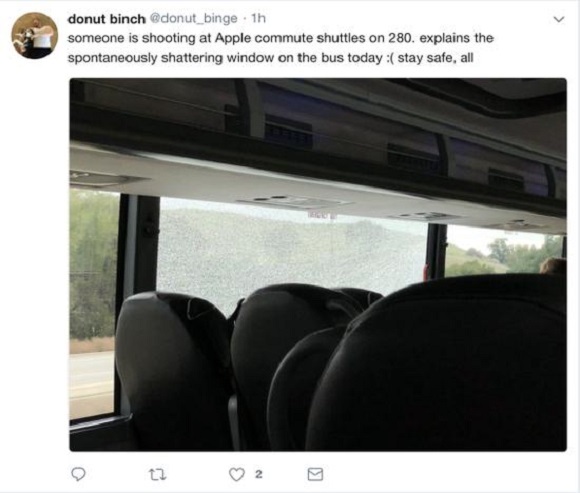Click the left side window with trees
This screenshot has width=580, height=493.
pos(92,303)
